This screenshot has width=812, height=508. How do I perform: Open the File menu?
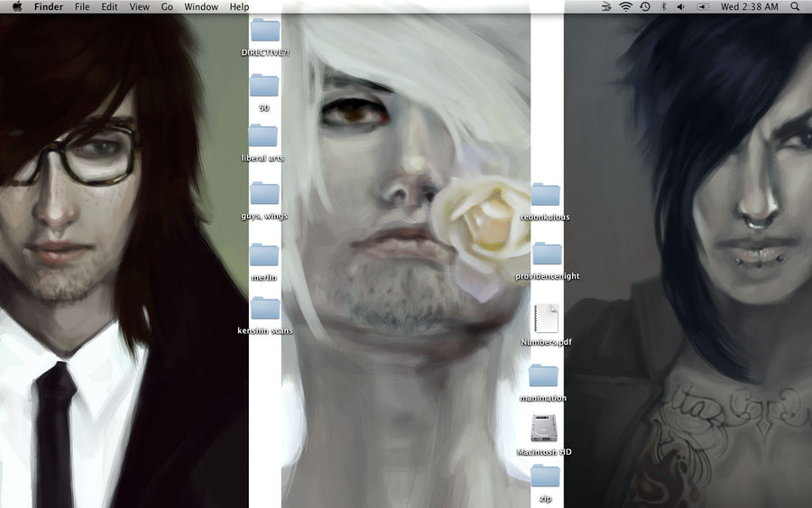[82, 6]
